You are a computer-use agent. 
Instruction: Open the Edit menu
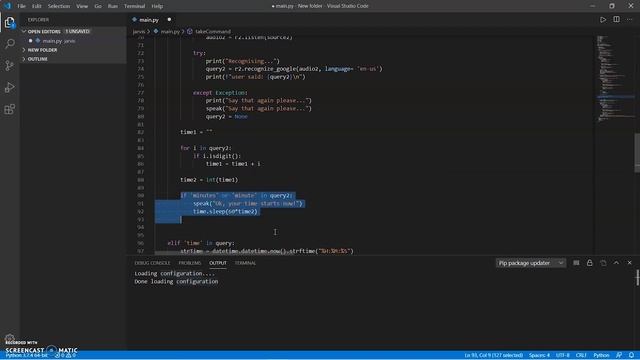point(37,6)
